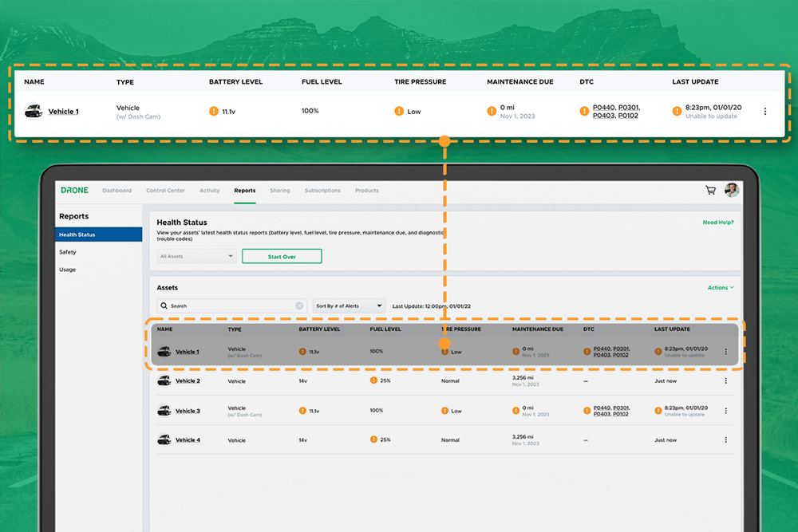Viewport: 798px width, 532px height.
Task: Click the fuel level warning for Vehicle 2
Action: coord(373,380)
